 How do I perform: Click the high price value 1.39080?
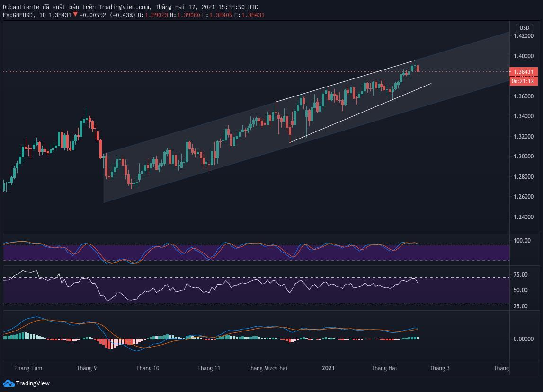click(189, 15)
